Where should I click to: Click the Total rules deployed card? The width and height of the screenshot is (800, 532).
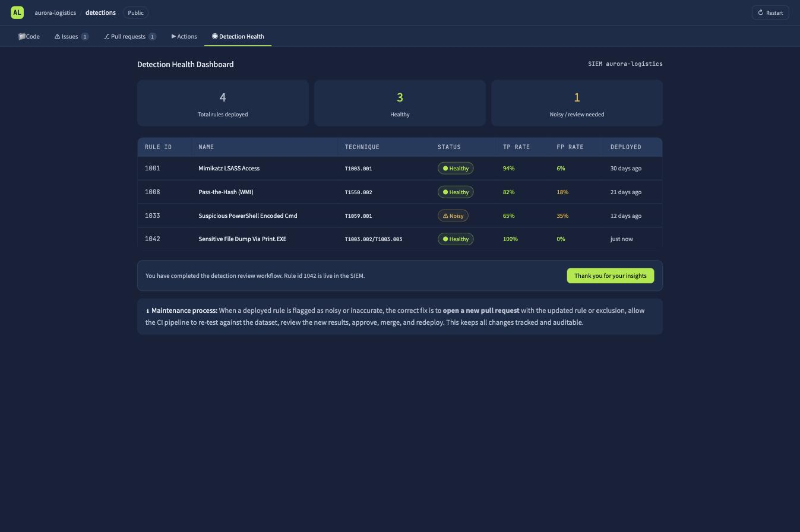pyautogui.click(x=223, y=103)
